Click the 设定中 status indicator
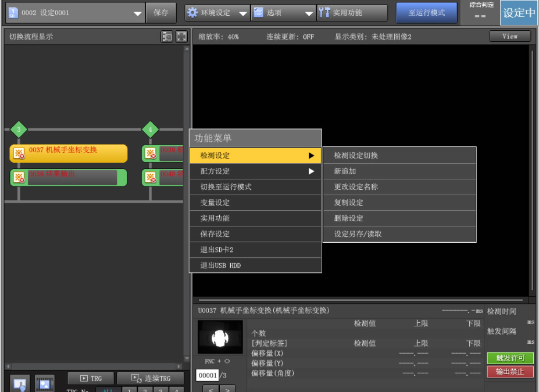This screenshot has width=539, height=392. [x=519, y=13]
